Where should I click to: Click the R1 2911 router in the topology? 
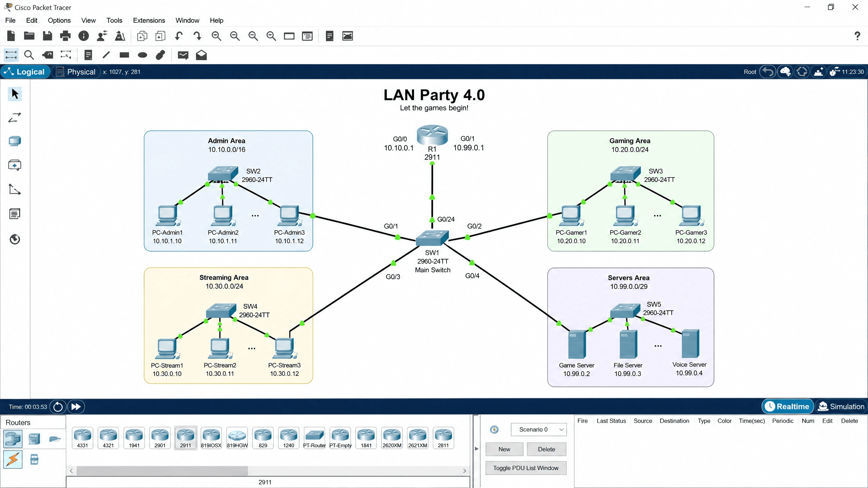coord(432,135)
